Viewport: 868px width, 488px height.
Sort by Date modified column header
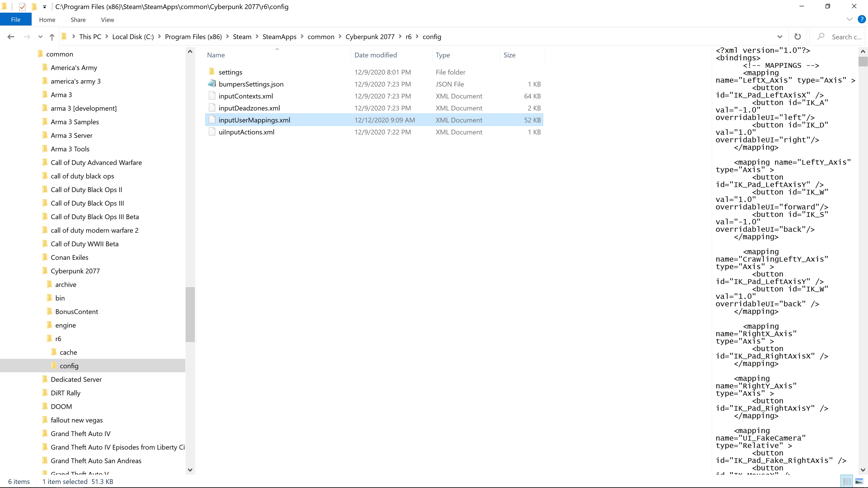[x=375, y=55]
